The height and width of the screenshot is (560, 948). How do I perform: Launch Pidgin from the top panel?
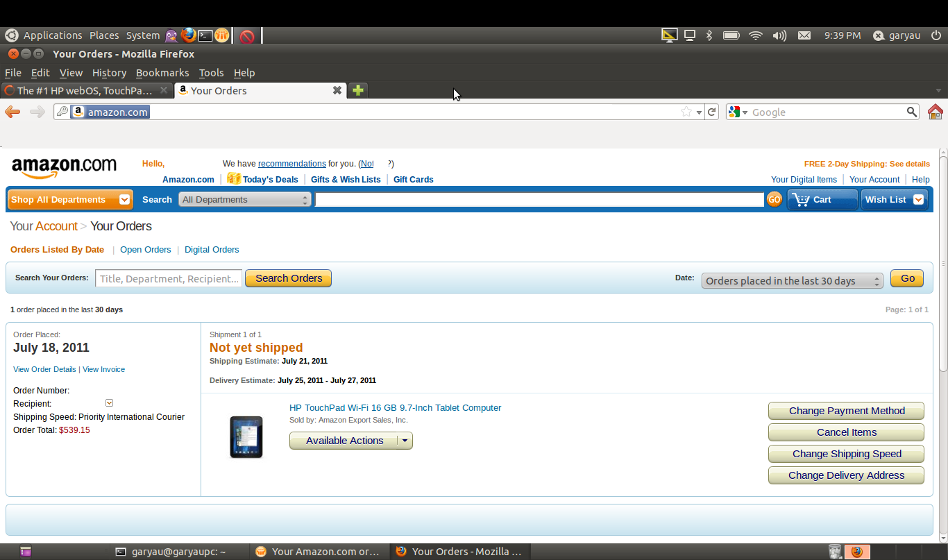pyautogui.click(x=171, y=35)
